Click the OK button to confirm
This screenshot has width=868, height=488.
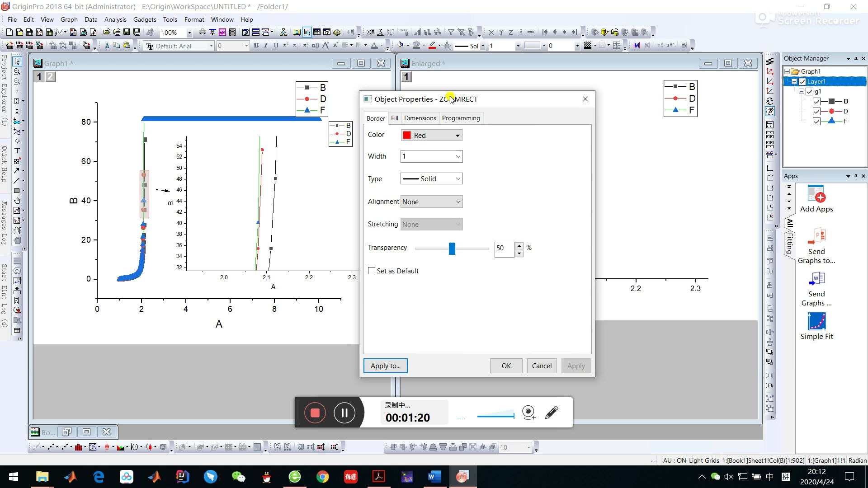click(505, 365)
